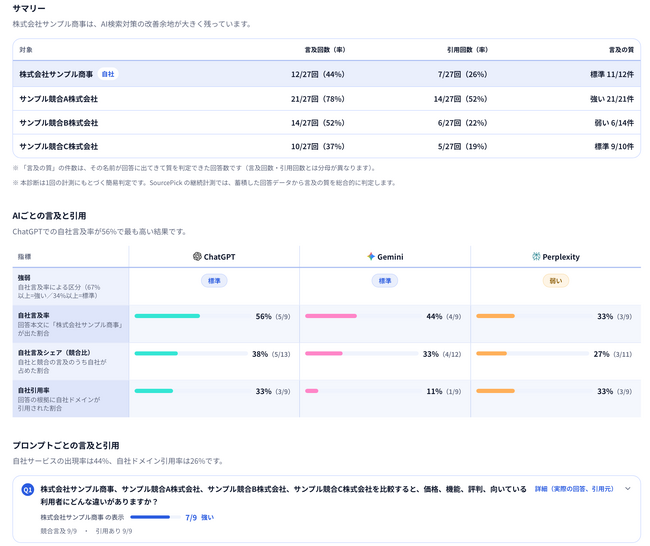Click Gemini 自社言及率 44% progress bar
The width and height of the screenshot is (650, 546).
click(363, 316)
